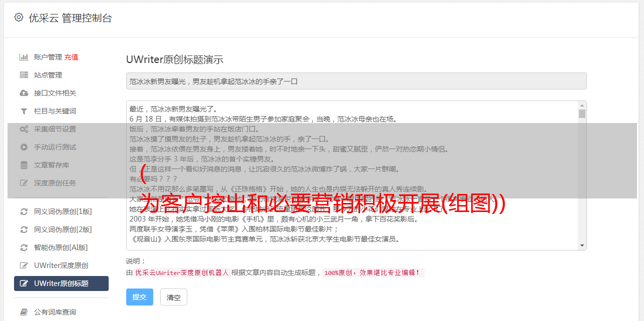Screen dimensions: 644x321
Task: Click the line 最近，范冰冰新男友曝光了。
Action: (173, 109)
